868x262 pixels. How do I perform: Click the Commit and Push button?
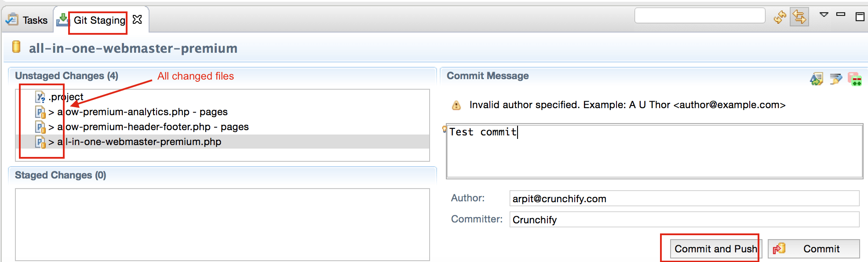click(716, 249)
